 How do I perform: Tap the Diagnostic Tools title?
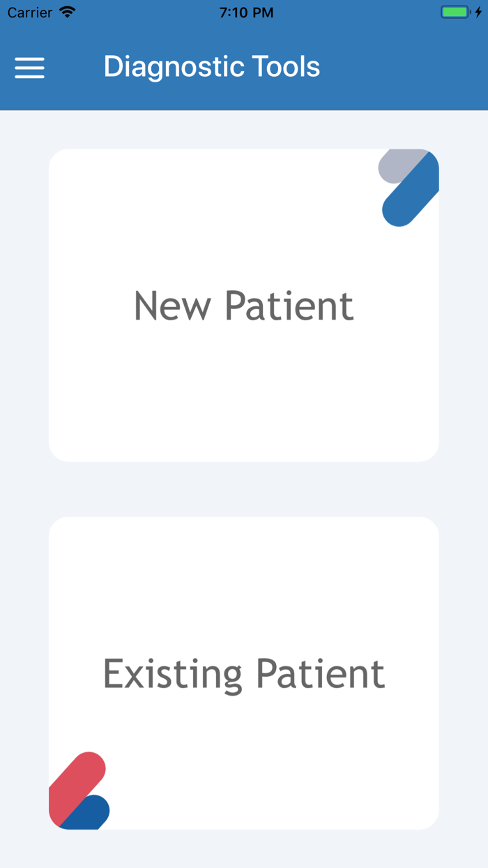point(212,66)
